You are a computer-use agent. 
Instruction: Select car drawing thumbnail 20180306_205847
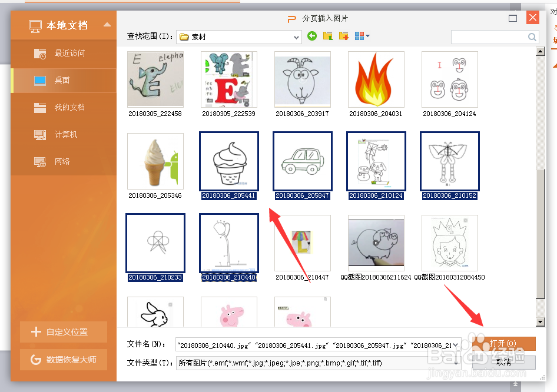[x=302, y=161]
